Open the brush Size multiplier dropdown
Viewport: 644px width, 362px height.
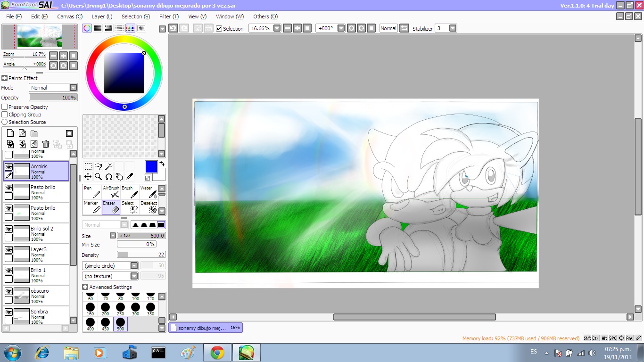coord(113,236)
